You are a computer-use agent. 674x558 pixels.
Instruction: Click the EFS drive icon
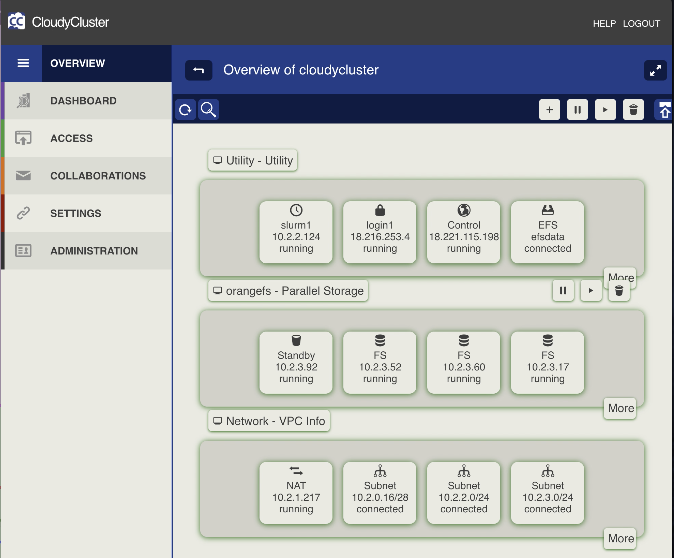click(548, 210)
